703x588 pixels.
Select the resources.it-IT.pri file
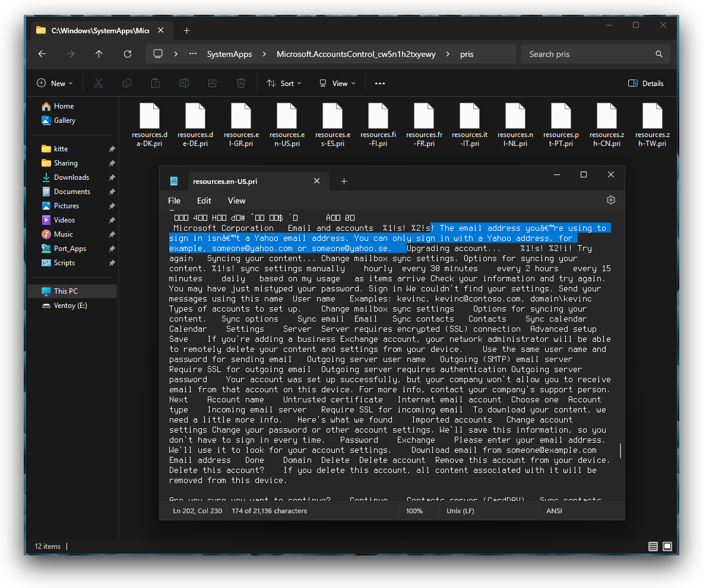coord(470,125)
